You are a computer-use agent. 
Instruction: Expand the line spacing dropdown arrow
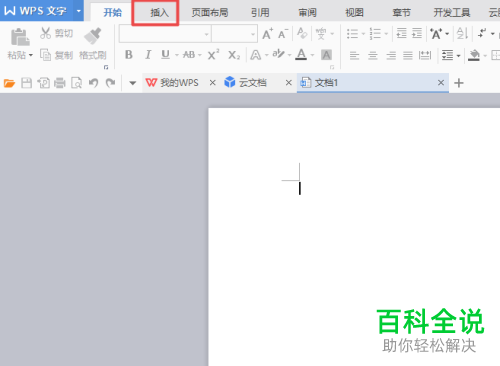[x=459, y=56]
